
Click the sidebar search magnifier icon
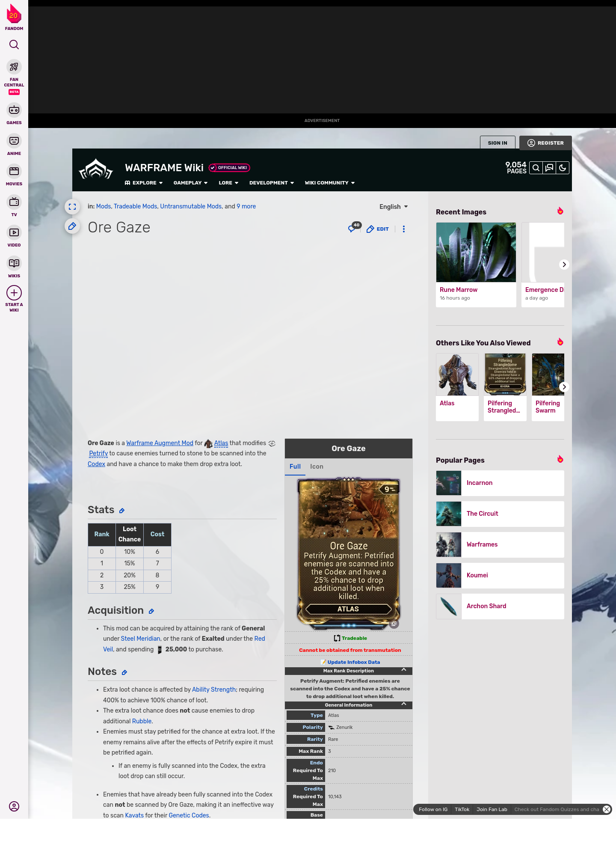14,45
